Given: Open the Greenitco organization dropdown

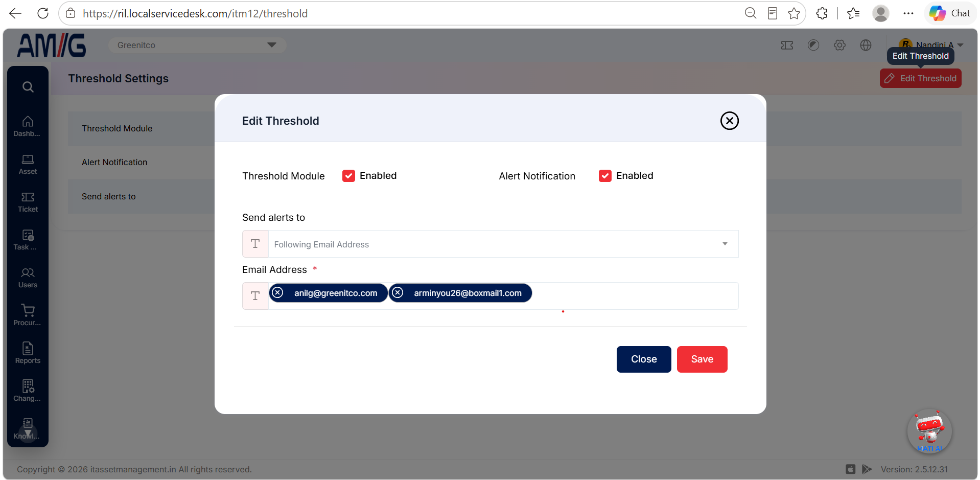Looking at the screenshot, I should pos(197,45).
